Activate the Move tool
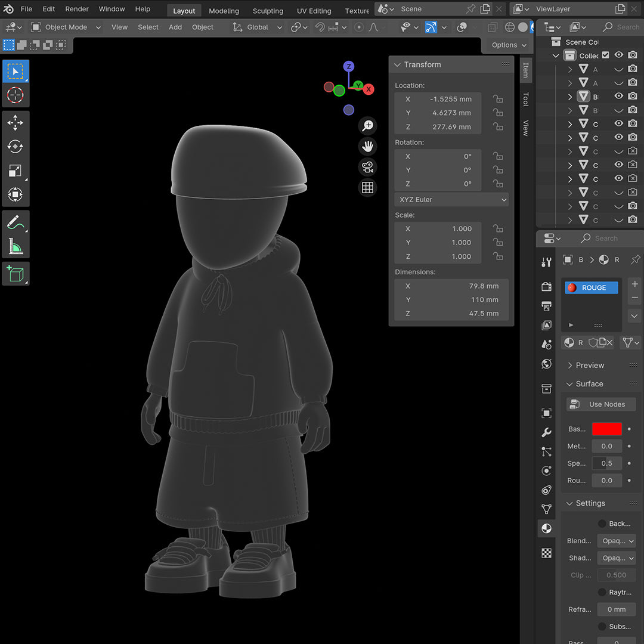644x644 pixels. (15, 123)
